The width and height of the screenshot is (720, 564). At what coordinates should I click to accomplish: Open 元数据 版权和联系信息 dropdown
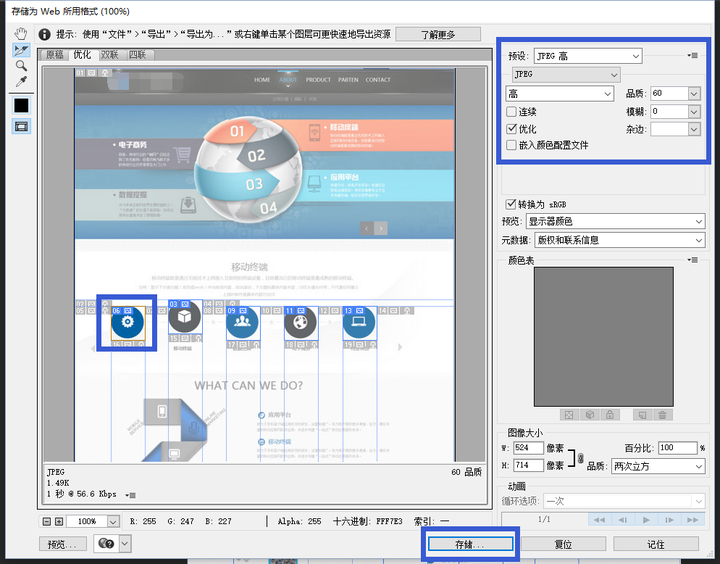619,240
